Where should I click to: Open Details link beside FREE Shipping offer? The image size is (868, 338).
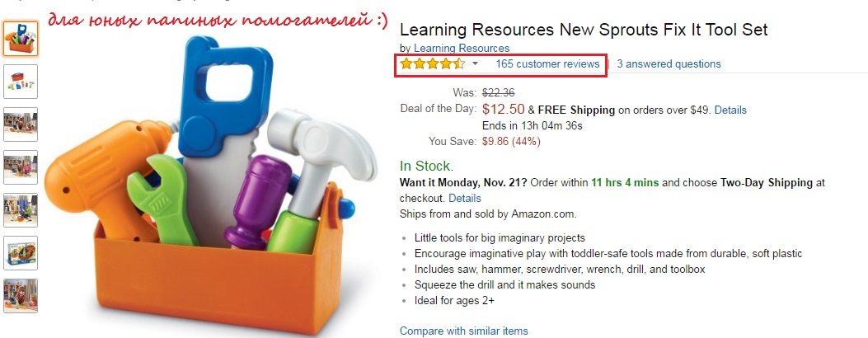click(730, 110)
